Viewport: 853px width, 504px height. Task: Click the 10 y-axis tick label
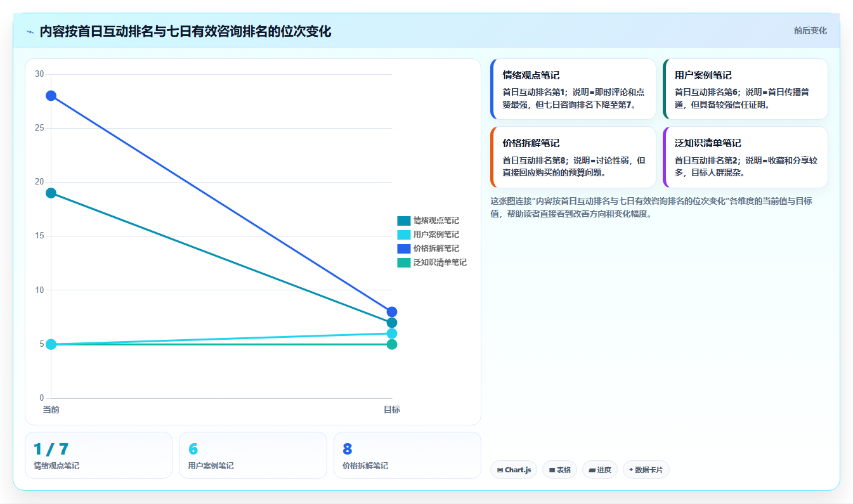[39, 290]
